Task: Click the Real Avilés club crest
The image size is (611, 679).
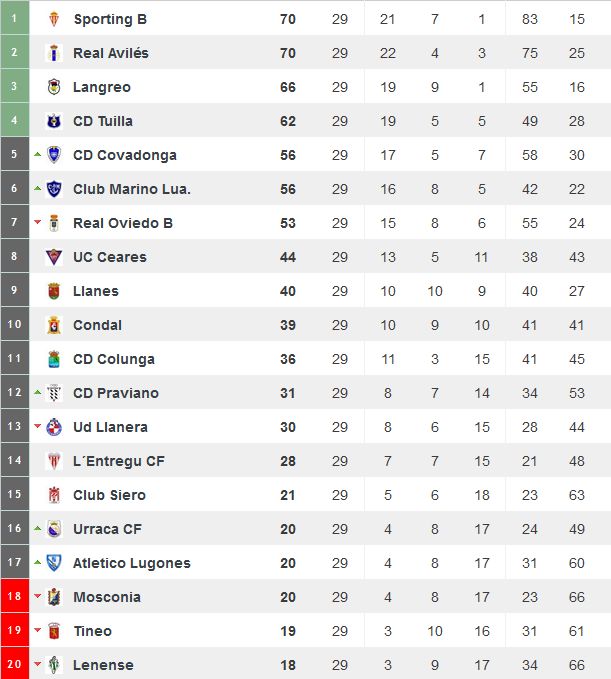Action: tap(54, 53)
